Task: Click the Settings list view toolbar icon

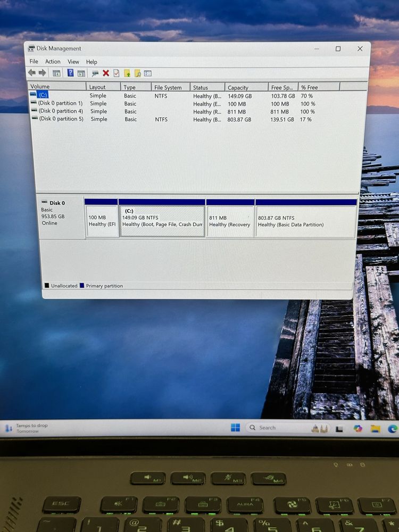Action: click(x=147, y=73)
